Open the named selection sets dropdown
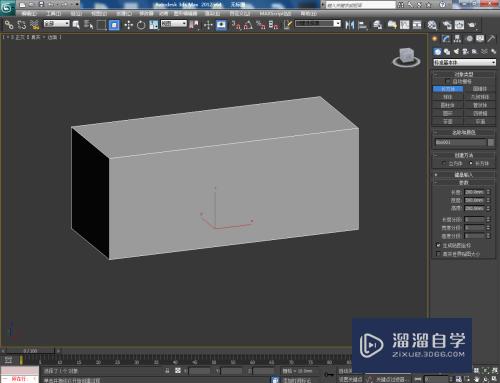This screenshot has width=500, height=383. (x=318, y=24)
